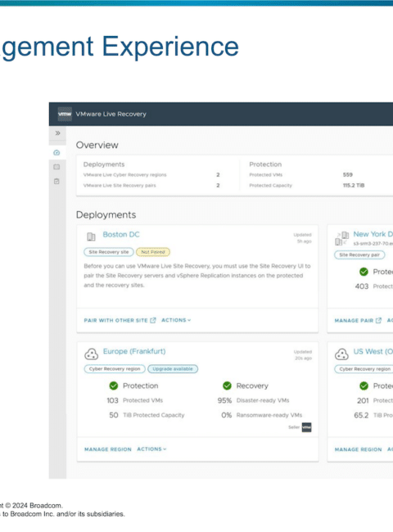Image resolution: width=393 pixels, height=532 pixels.
Task: Click the 0% Ransomware-ready VMs value
Action: (x=226, y=415)
